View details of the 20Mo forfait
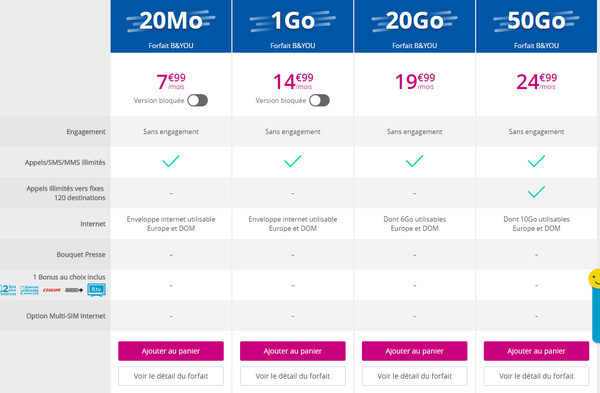This screenshot has width=600, height=393. (x=171, y=376)
